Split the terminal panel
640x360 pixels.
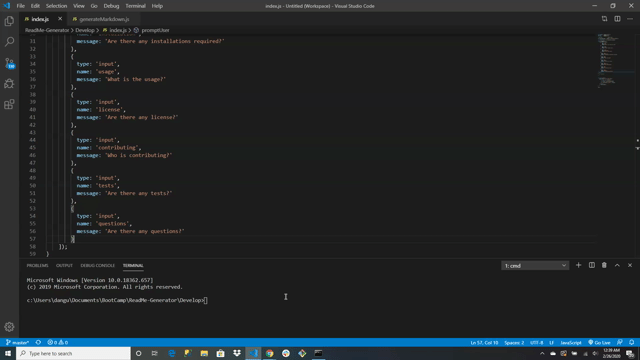click(x=591, y=265)
